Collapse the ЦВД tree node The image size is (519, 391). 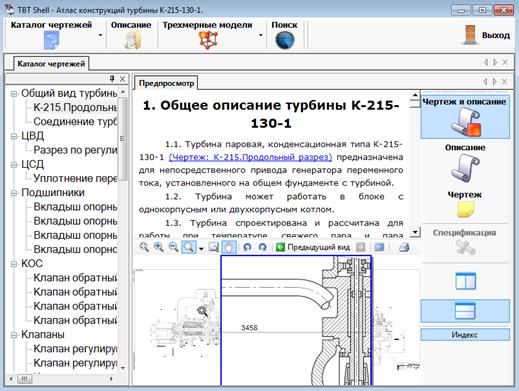pyautogui.click(x=14, y=136)
